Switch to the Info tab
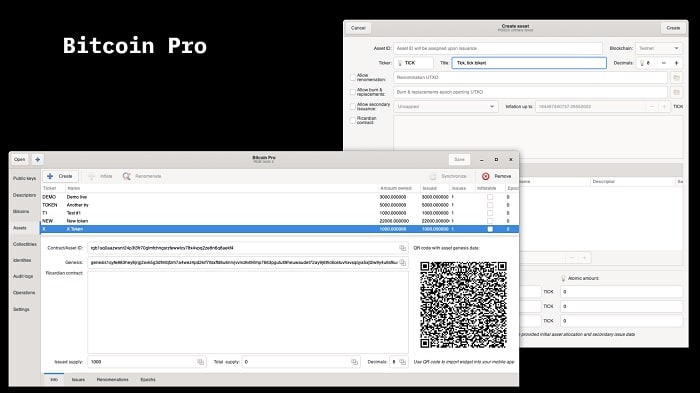The width and height of the screenshot is (700, 393). (x=54, y=380)
